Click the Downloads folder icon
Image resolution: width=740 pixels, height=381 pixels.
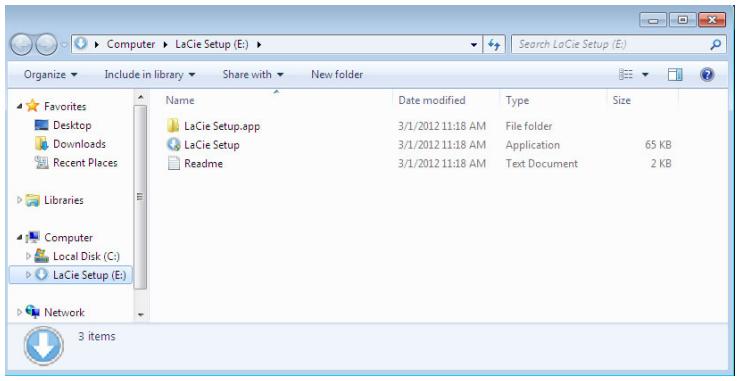(x=42, y=144)
